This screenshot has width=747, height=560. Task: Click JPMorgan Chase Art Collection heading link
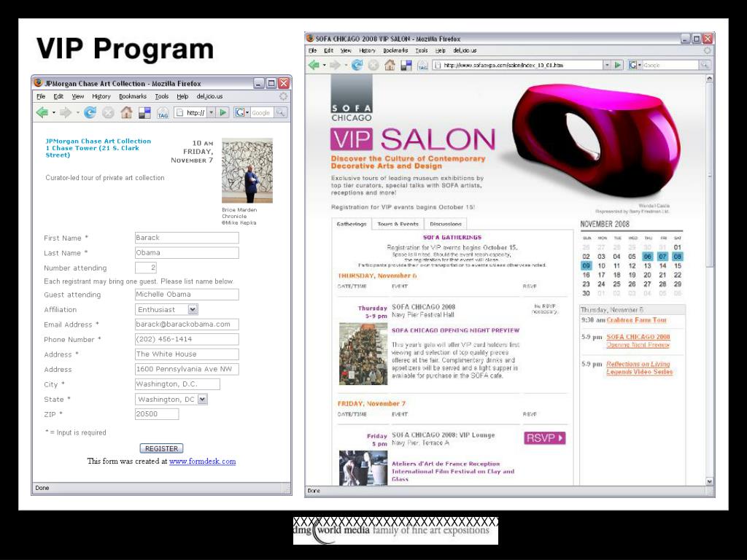point(98,141)
